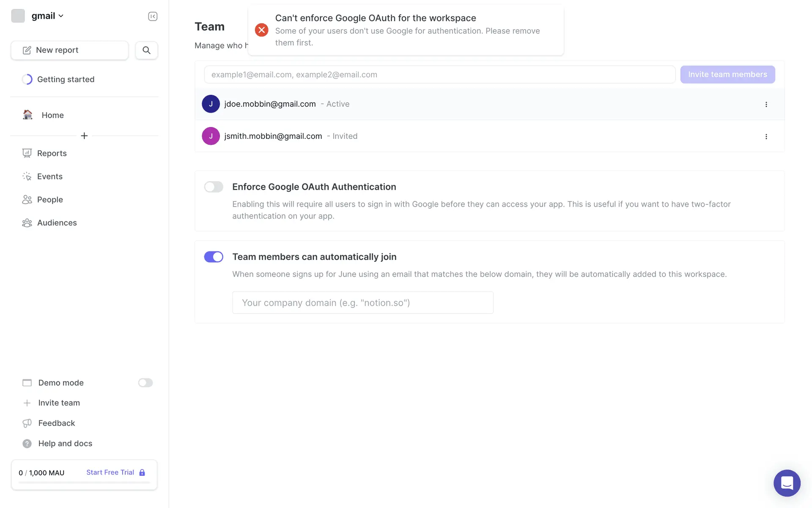Open the gmail workspace dropdown
812x508 pixels.
[x=47, y=16]
